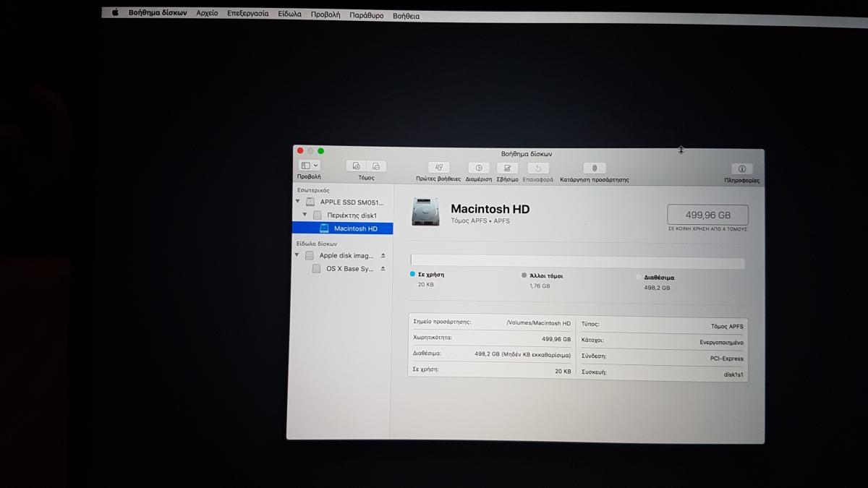Click the /Volumes/Macintosh HD mount point value
This screenshot has width=868, height=488.
click(x=538, y=323)
